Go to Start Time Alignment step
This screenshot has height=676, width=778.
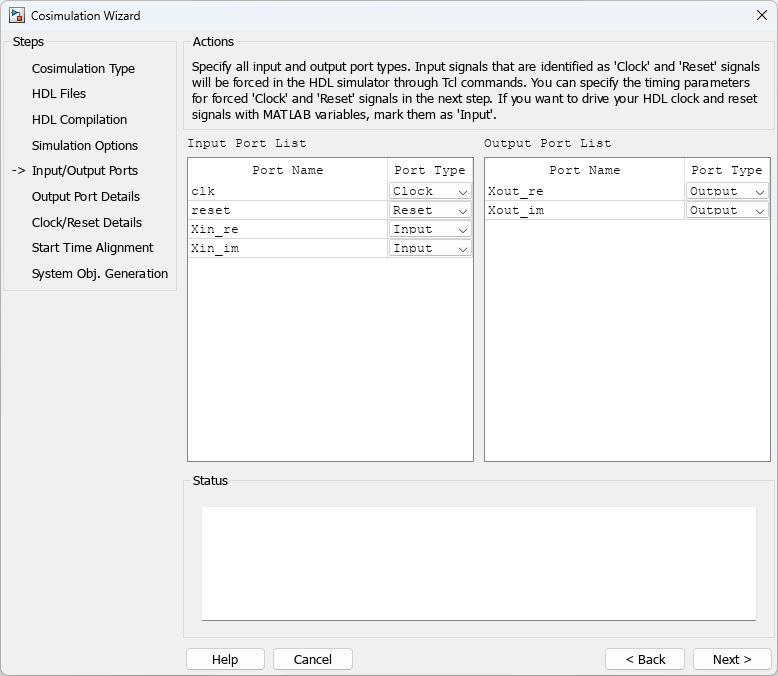(x=93, y=248)
